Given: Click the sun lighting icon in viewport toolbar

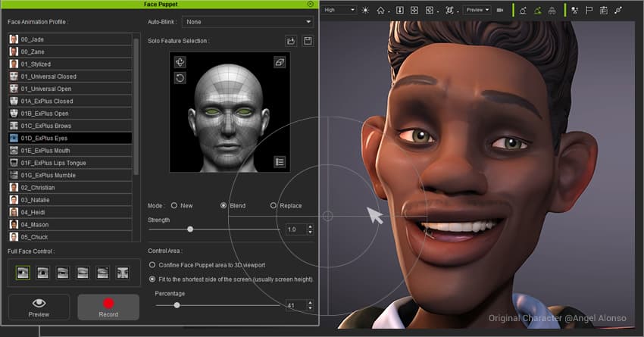Looking at the screenshot, I should point(365,10).
